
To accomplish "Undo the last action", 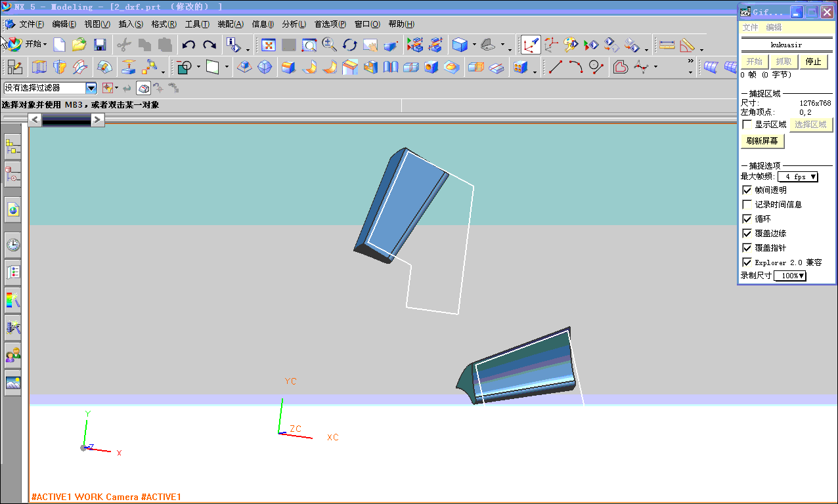I will pos(189,45).
